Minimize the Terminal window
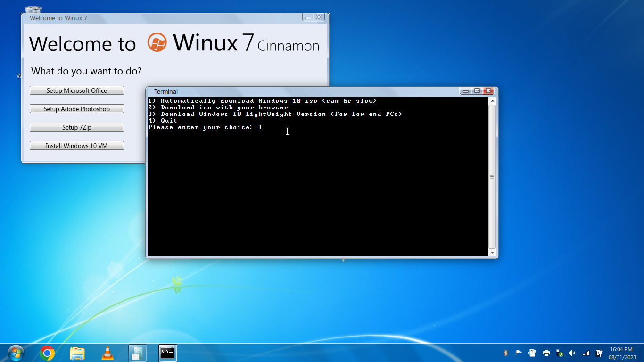Screen dimensions: 644x362 point(465,91)
